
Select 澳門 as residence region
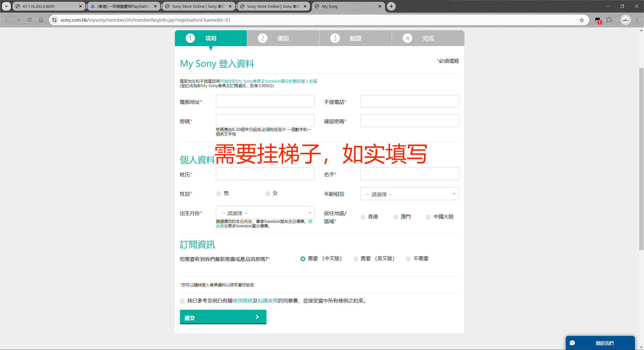coord(396,217)
